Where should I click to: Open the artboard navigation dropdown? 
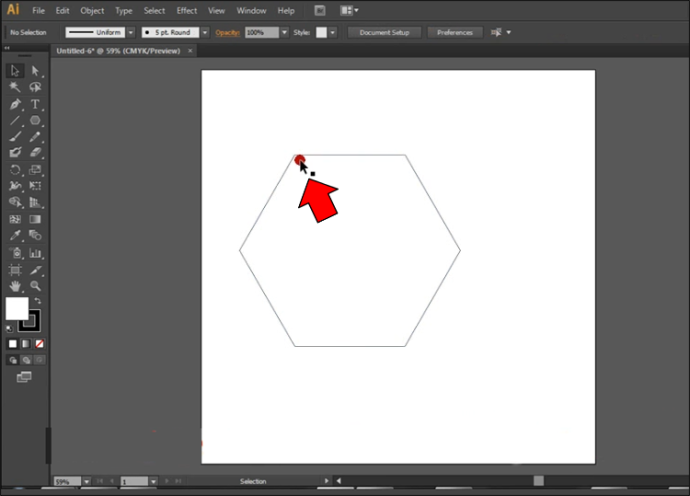pyautogui.click(x=153, y=481)
